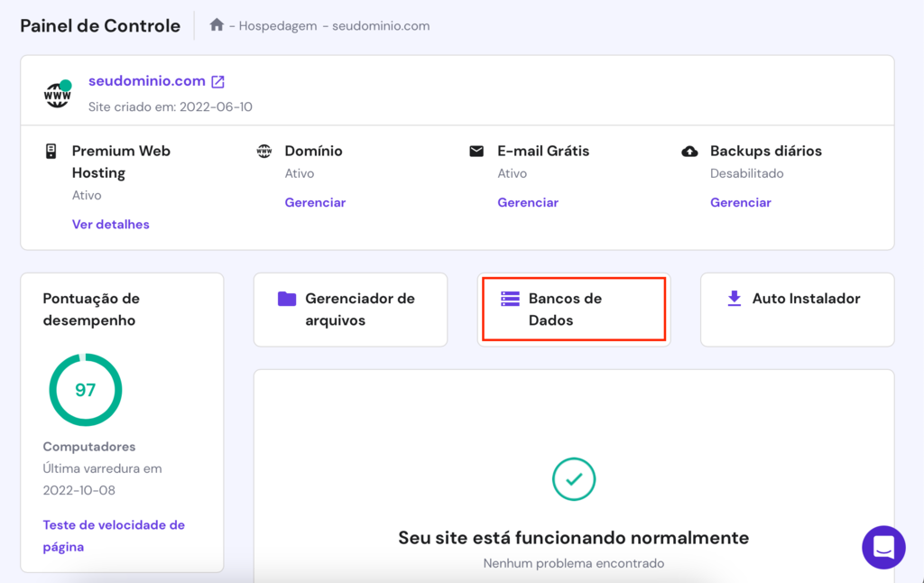Viewport: 924px width, 583px height.
Task: Click the 97 performance score ring
Action: (85, 389)
